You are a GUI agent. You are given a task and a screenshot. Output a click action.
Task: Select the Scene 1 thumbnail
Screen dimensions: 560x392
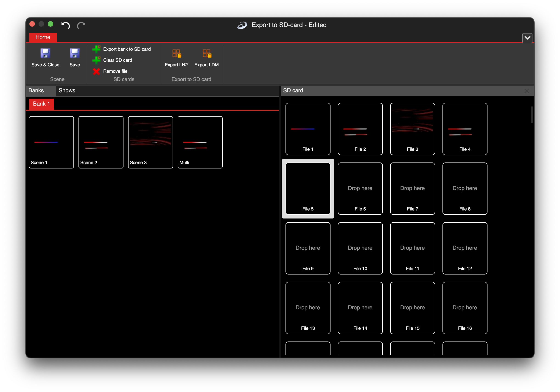click(51, 142)
